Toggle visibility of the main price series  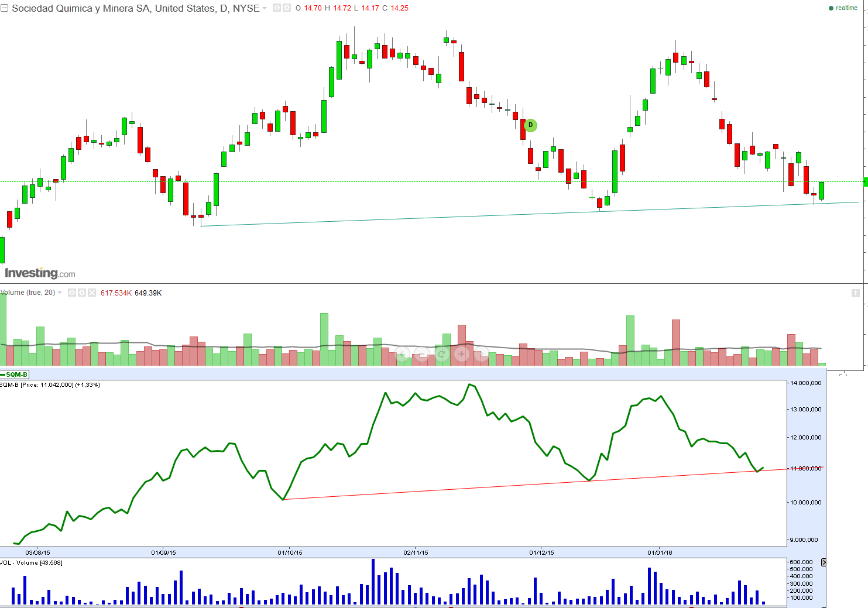277,8
